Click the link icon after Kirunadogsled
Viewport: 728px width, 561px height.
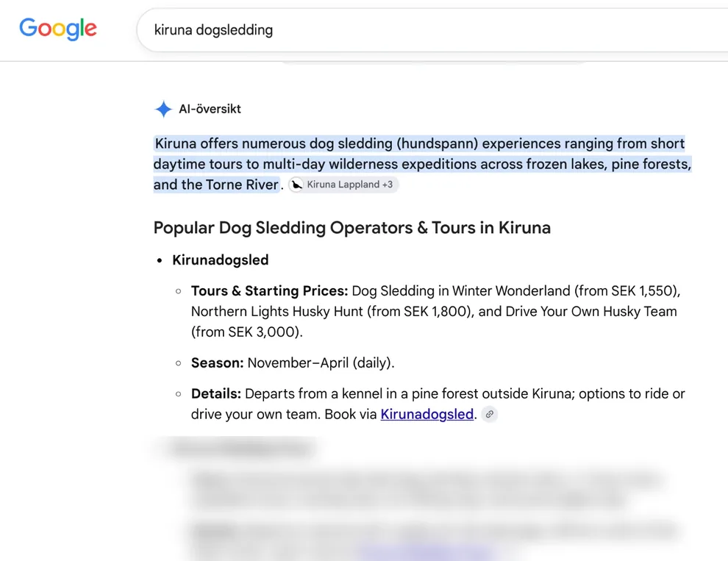(489, 414)
